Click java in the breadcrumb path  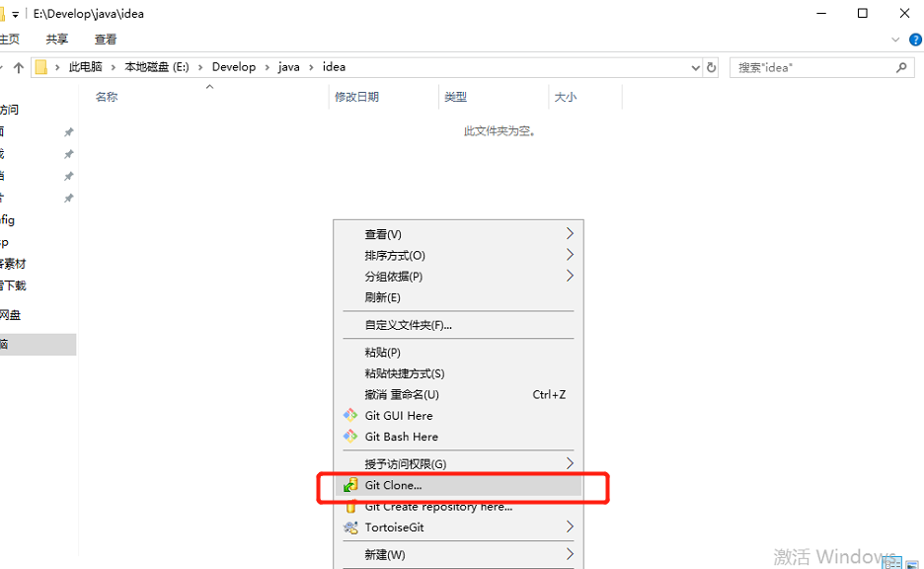coord(288,67)
